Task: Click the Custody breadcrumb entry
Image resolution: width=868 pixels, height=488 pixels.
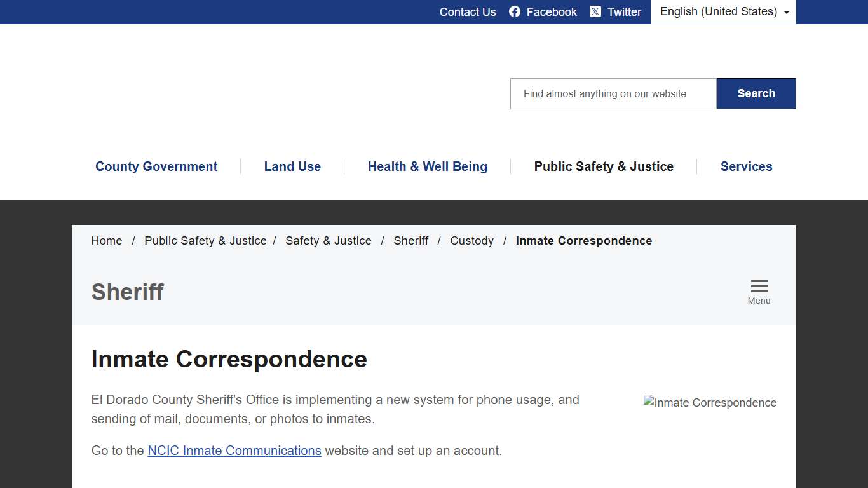Action: click(471, 241)
